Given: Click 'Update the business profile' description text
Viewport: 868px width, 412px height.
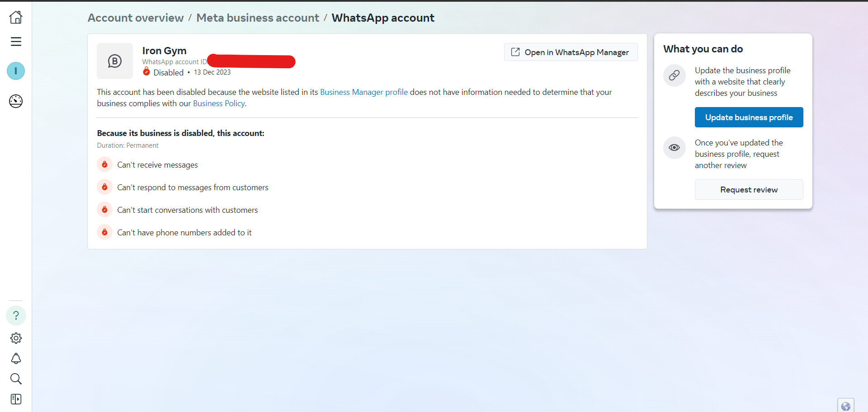Looking at the screenshot, I should coord(742,82).
